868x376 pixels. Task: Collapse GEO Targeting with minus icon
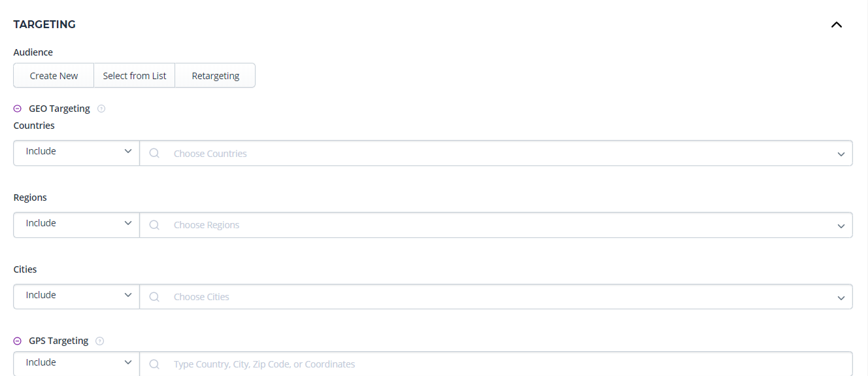pos(18,109)
